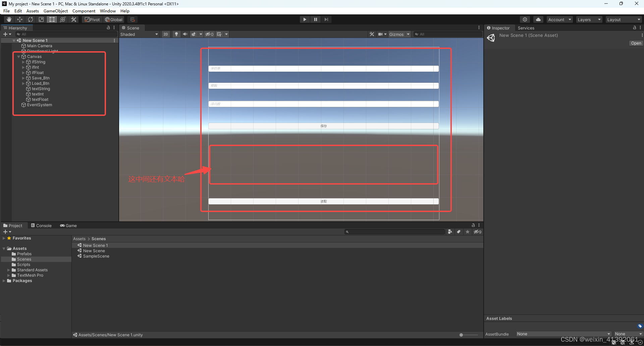Open the GameObject menu
This screenshot has width=644, height=346.
tap(55, 11)
